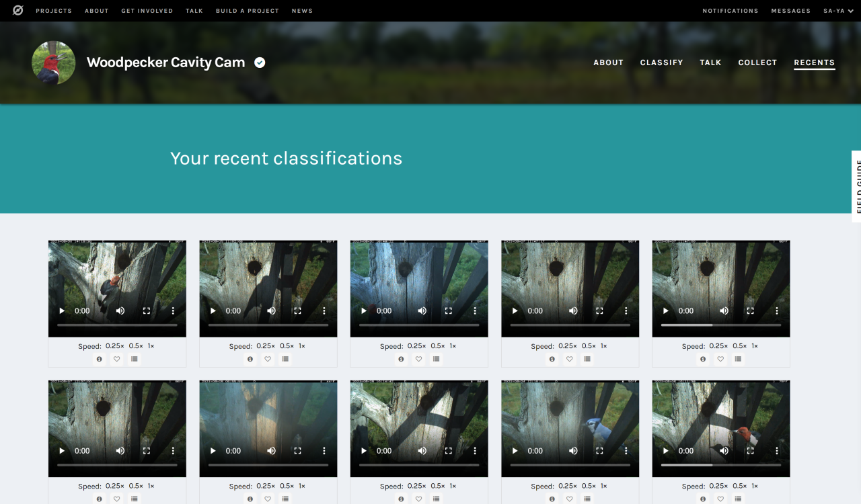Enter fullscreen on the first top-row video

tap(147, 311)
